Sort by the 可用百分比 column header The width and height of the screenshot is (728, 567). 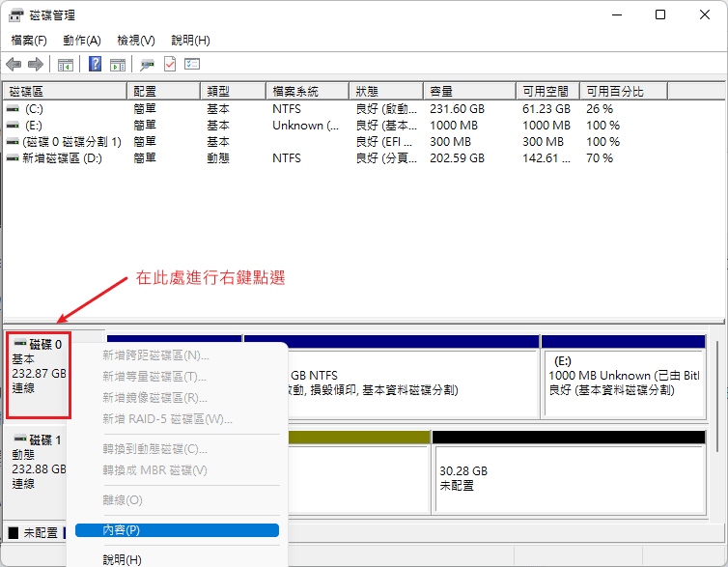624,92
